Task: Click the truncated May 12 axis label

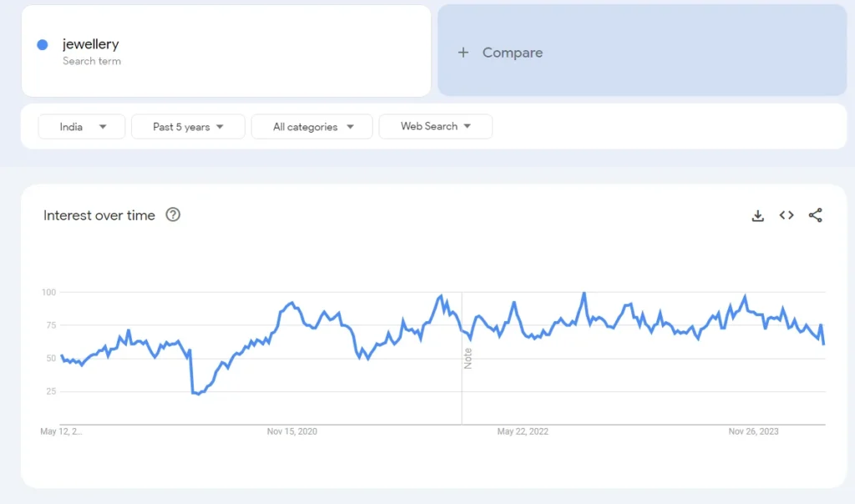Action: pyautogui.click(x=61, y=431)
